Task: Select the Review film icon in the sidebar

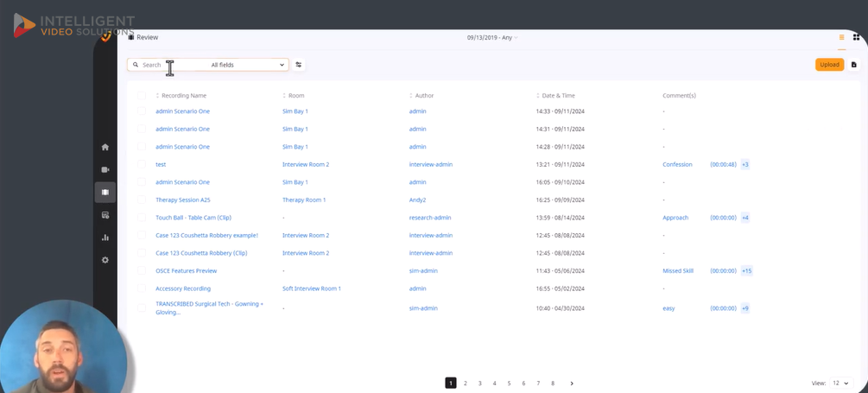Action: pos(105,193)
